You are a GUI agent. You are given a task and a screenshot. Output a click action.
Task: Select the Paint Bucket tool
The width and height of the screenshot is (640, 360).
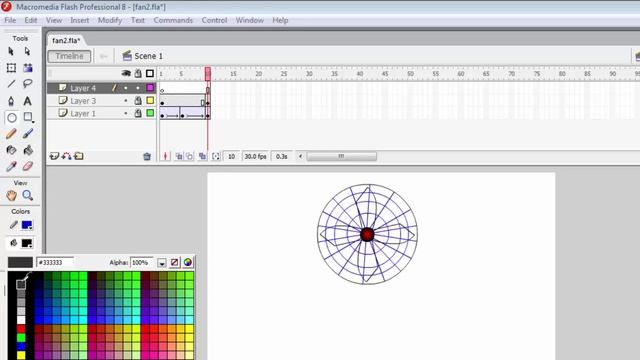(27, 150)
